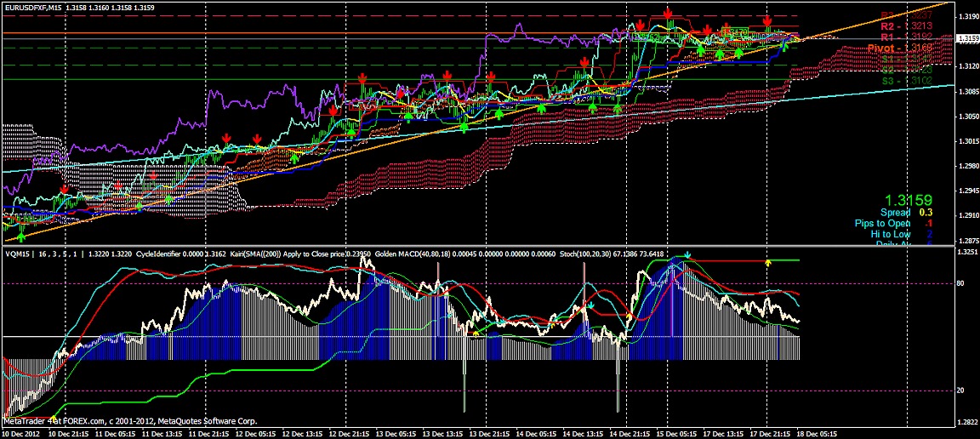Click the 20 level on stochastic scale
This screenshot has width=980, height=439.
point(960,390)
